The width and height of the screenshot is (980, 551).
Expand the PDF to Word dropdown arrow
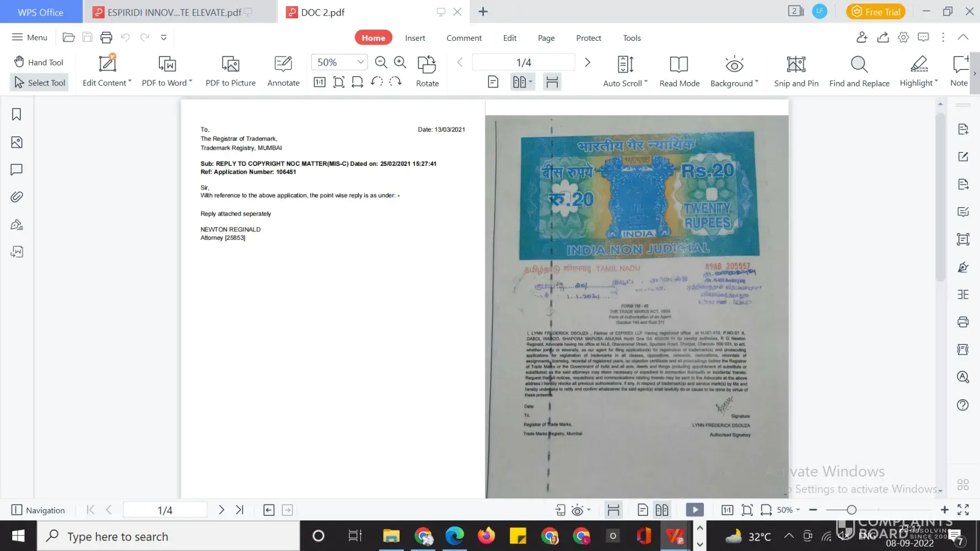pyautogui.click(x=191, y=82)
